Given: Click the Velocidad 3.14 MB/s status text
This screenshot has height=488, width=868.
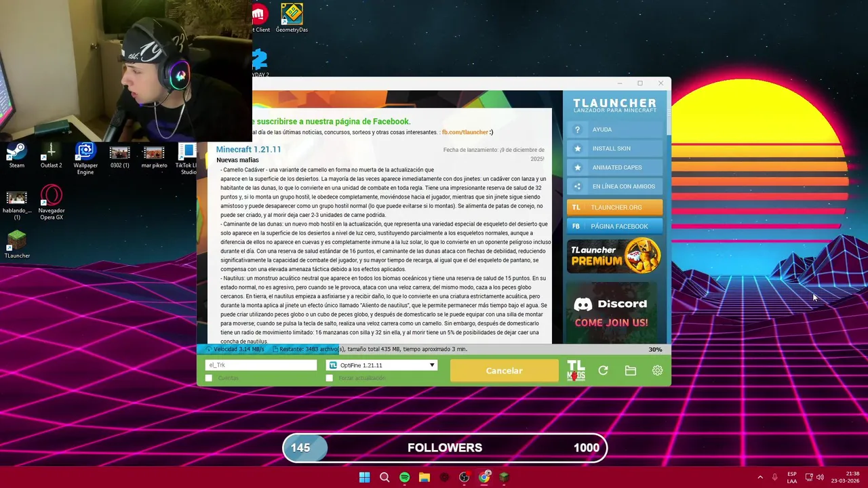Looking at the screenshot, I should (x=239, y=349).
